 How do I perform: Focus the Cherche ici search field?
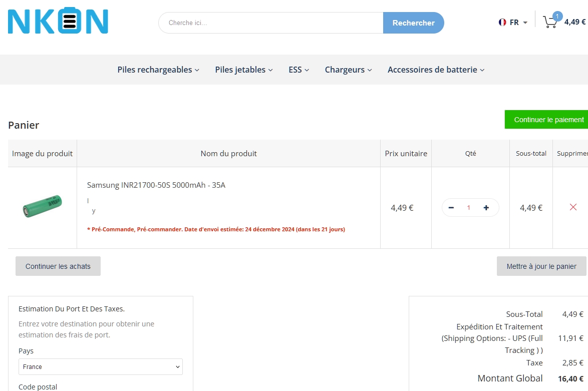(x=271, y=23)
